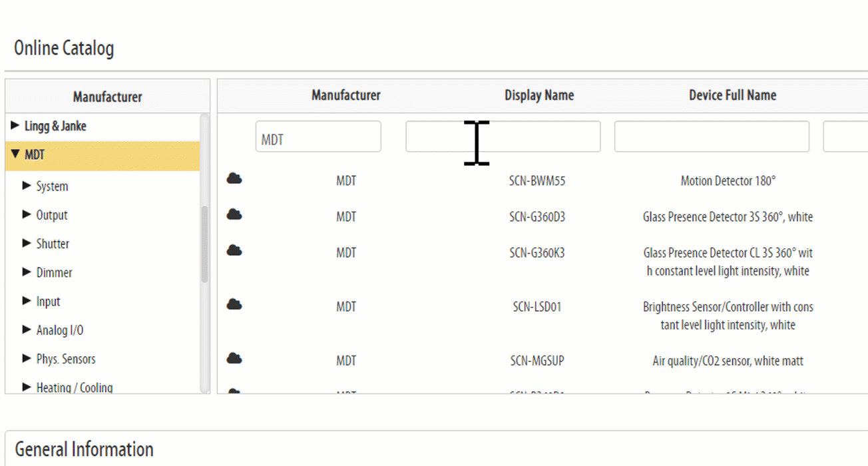
Task: Select the Dimmer tree item
Action: click(54, 272)
